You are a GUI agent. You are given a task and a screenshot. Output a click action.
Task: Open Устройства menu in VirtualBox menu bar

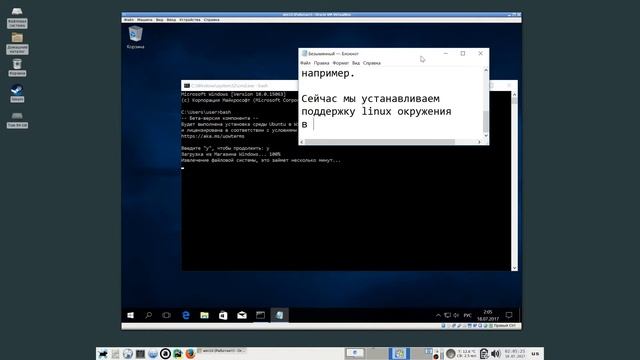[x=190, y=20]
